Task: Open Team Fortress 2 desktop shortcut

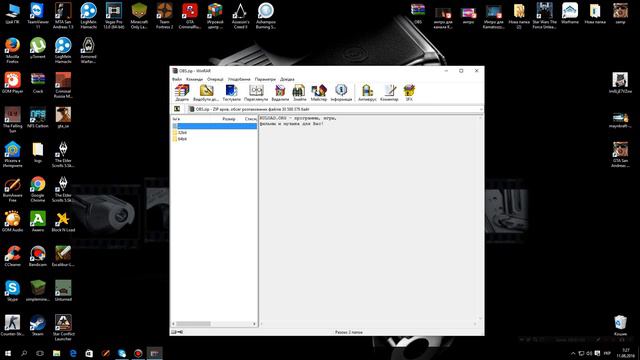Action: pyautogui.click(x=164, y=16)
